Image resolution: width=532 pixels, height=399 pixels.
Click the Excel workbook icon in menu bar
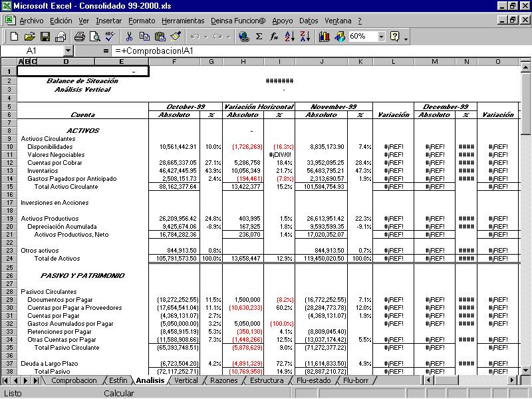(x=10, y=20)
